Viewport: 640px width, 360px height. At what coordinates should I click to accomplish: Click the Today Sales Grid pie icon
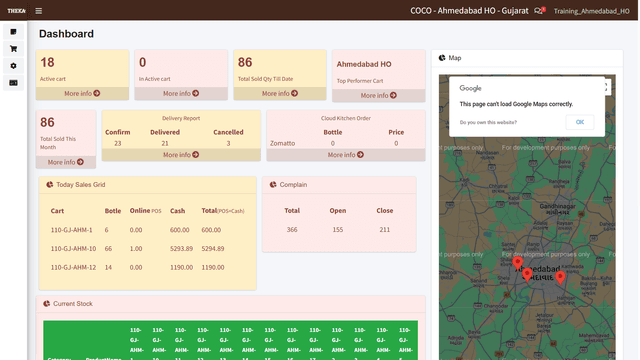pos(49,184)
